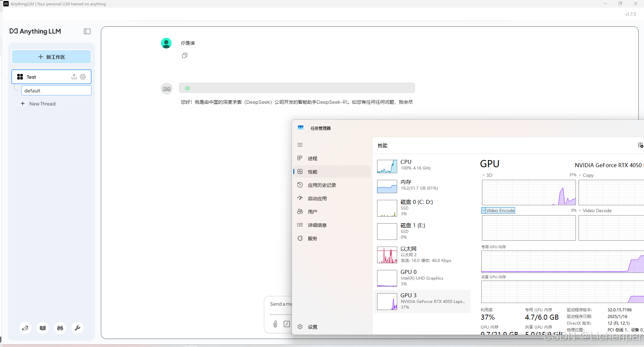Viewport: 644px width, 347px height.
Task: Select GPU 3 NVIDIA RTX 4050 item
Action: click(422, 301)
